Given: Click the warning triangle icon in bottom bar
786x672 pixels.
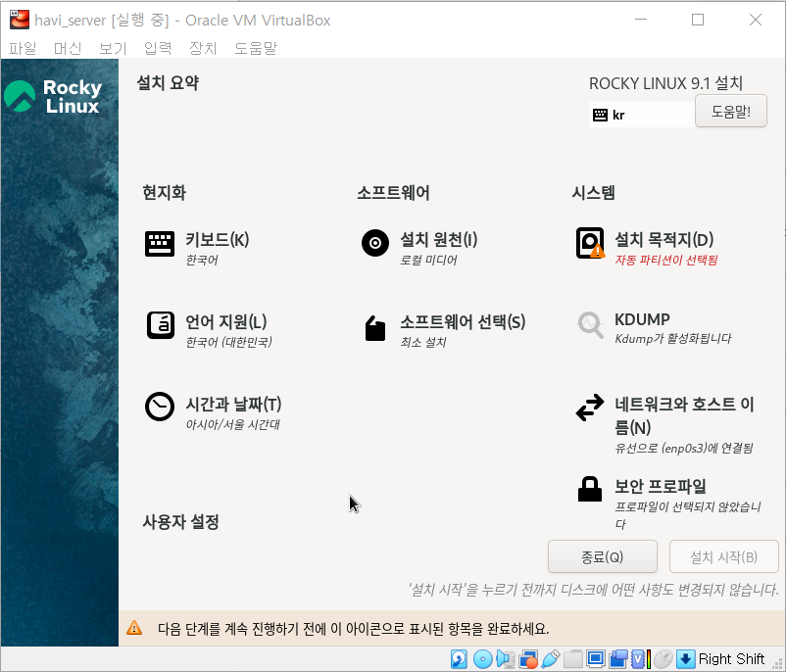Looking at the screenshot, I should point(134,627).
